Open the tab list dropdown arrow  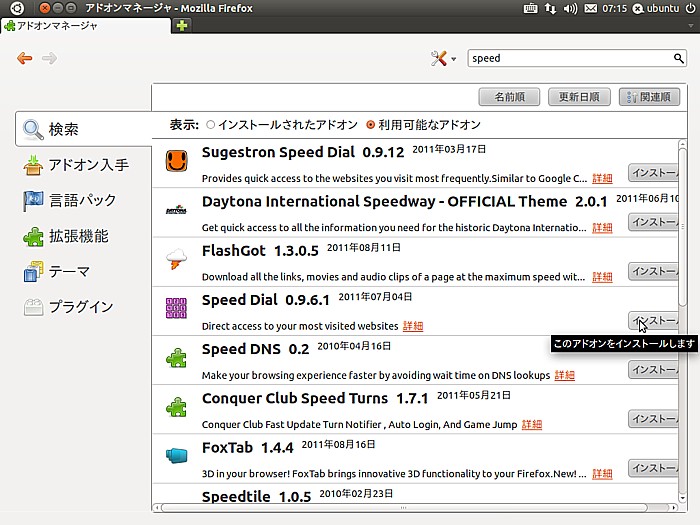pyautogui.click(x=691, y=26)
